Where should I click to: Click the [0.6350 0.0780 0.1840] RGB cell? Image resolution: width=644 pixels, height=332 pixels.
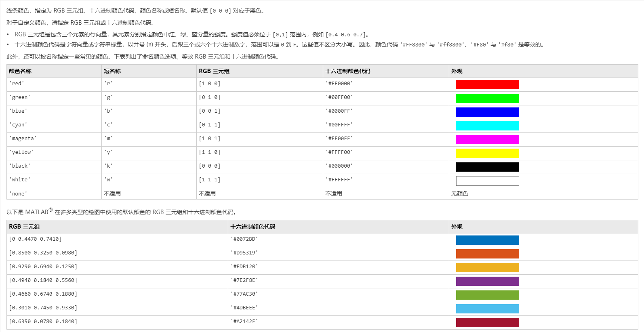point(117,323)
